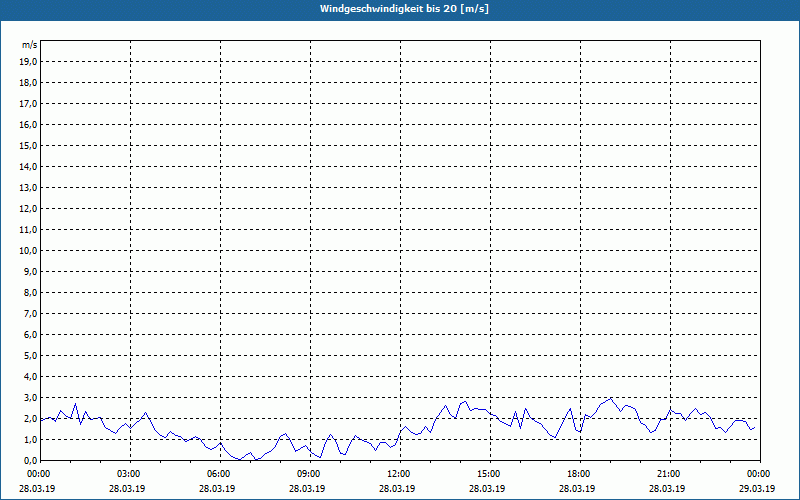Select the 15,0 y-axis label

[28, 145]
